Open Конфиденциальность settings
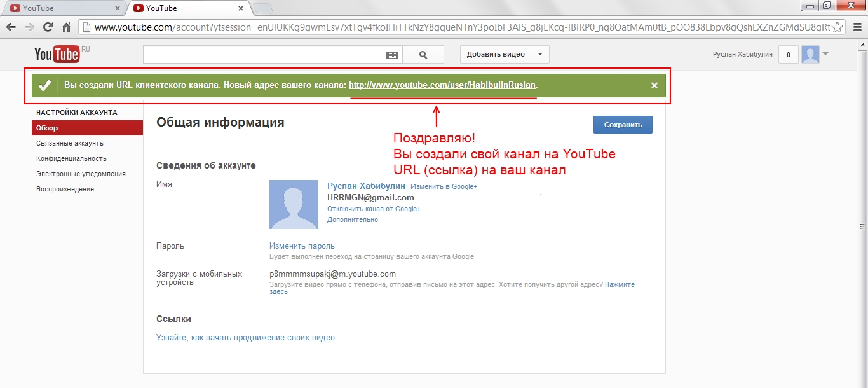 (71, 158)
